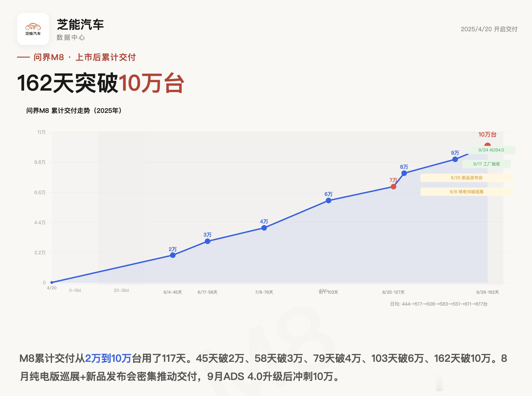Click the red 10万台 label
Viewport: 532px width, 396px height.
click(x=487, y=134)
